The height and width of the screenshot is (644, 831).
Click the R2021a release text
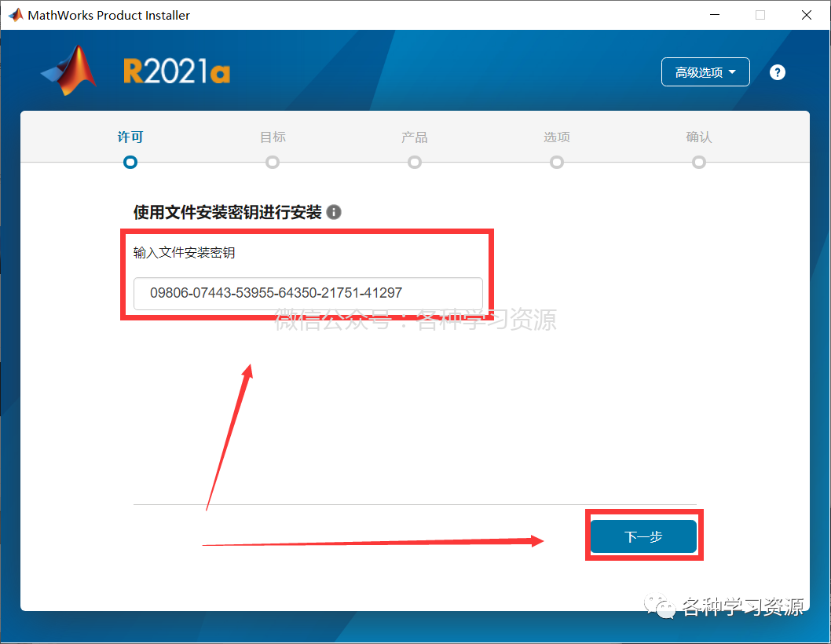[177, 71]
